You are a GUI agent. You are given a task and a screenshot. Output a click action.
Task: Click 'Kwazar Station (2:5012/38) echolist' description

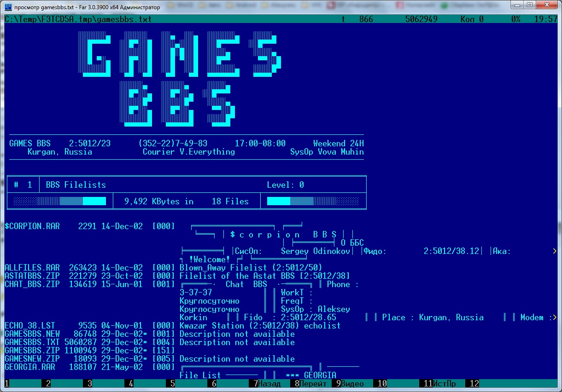(260, 326)
